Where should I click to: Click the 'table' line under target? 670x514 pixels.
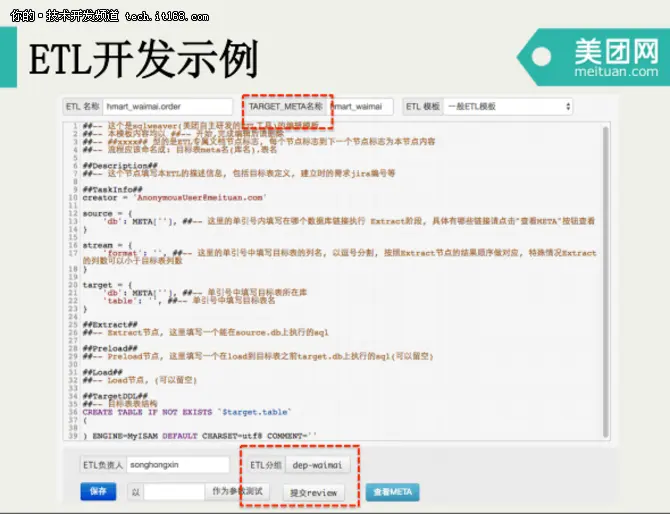tap(189, 301)
